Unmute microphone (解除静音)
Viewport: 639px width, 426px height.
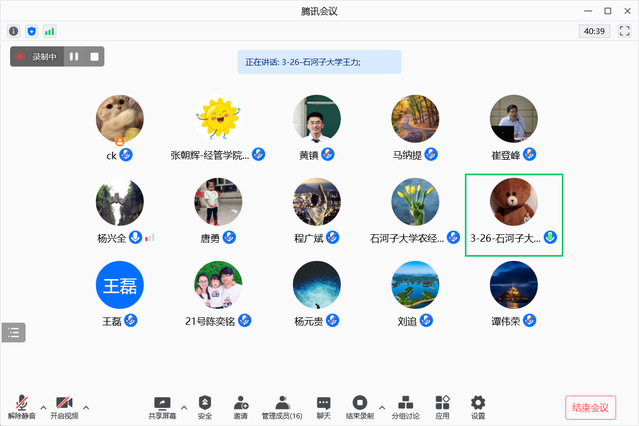[22, 407]
